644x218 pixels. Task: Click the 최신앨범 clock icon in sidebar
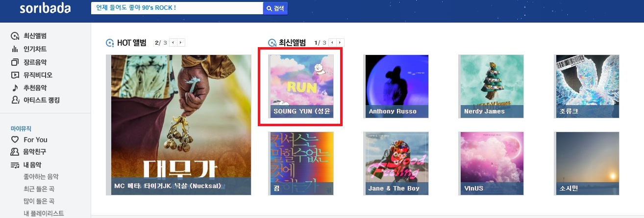[15, 36]
